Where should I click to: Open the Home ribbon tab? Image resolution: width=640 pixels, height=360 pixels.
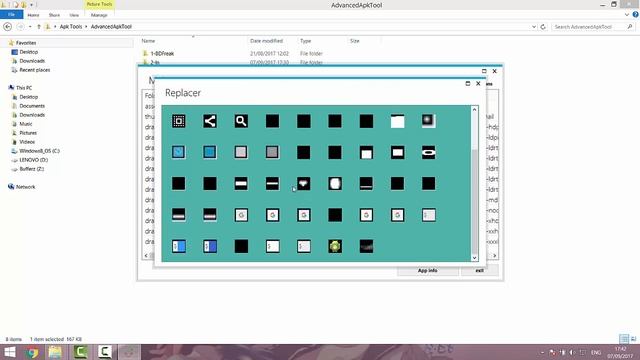tap(33, 15)
